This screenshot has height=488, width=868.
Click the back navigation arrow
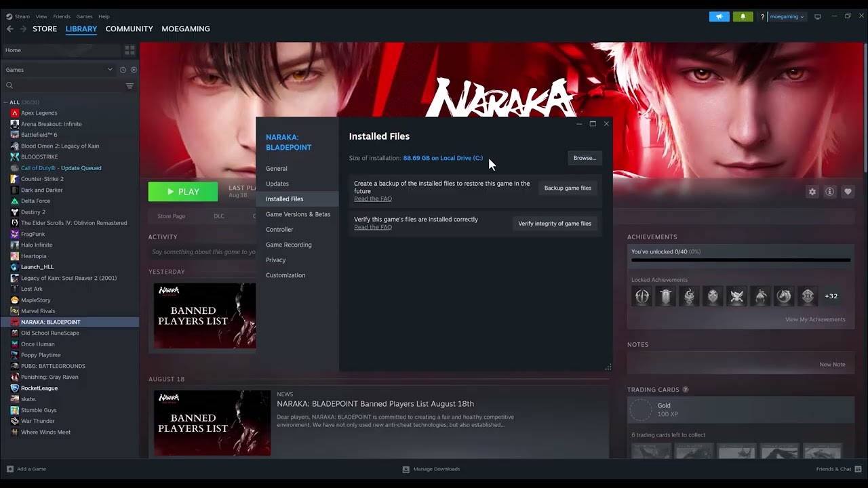tap(9, 29)
